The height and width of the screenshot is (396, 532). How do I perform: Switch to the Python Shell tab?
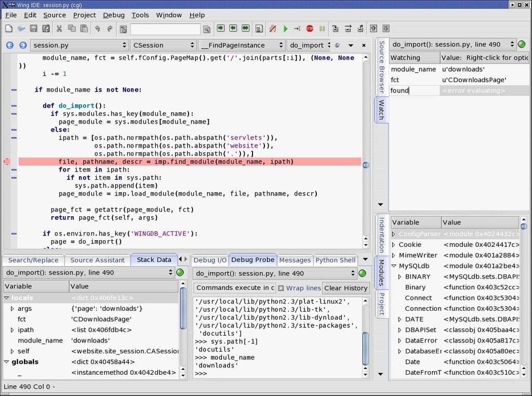335,260
